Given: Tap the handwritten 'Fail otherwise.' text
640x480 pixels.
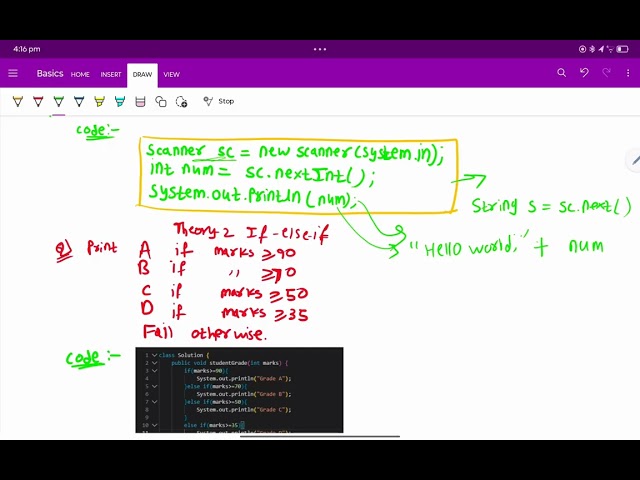Looking at the screenshot, I should (x=204, y=332).
